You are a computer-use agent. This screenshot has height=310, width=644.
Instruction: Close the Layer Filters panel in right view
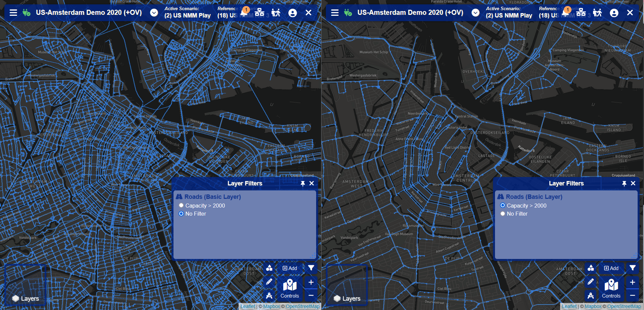click(x=633, y=183)
